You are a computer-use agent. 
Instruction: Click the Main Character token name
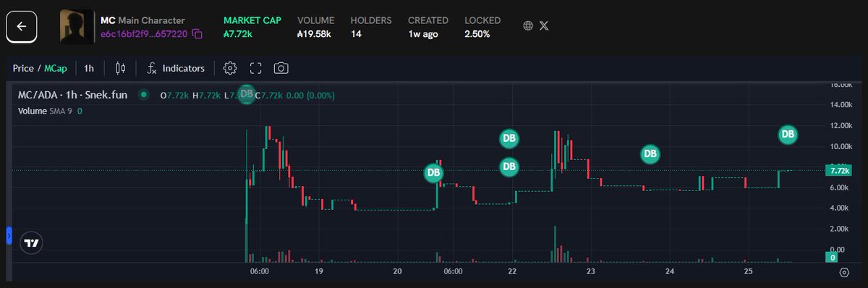coord(151,20)
